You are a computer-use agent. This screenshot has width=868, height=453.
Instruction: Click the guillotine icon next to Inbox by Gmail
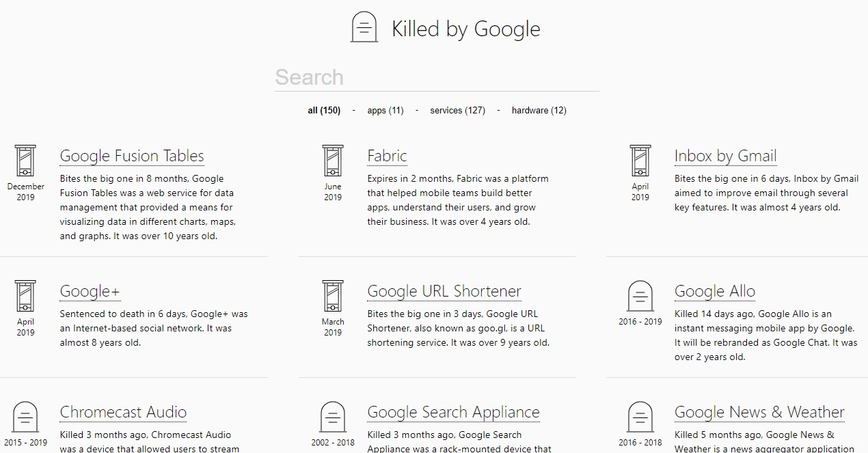[640, 161]
